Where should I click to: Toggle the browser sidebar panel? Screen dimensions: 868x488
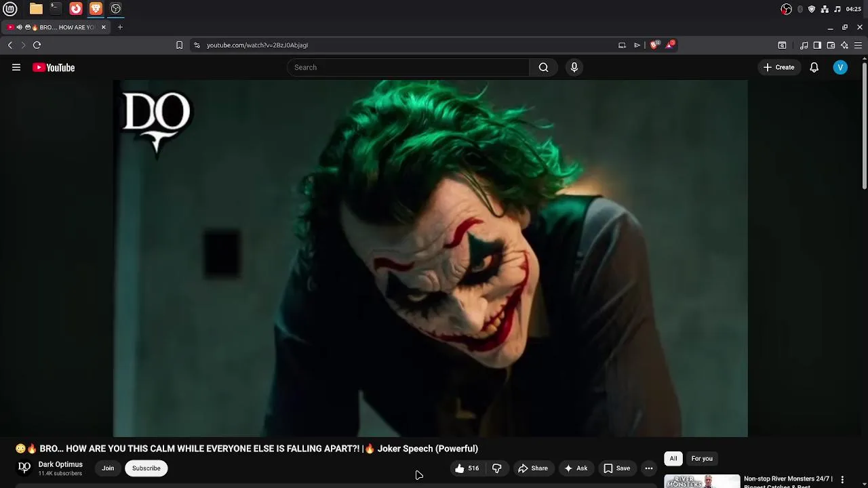pyautogui.click(x=817, y=45)
